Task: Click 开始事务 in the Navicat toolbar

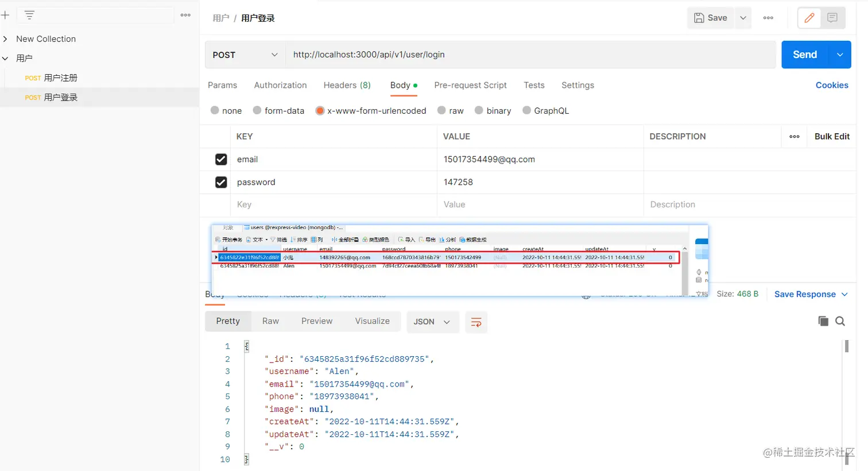Action: click(x=228, y=240)
